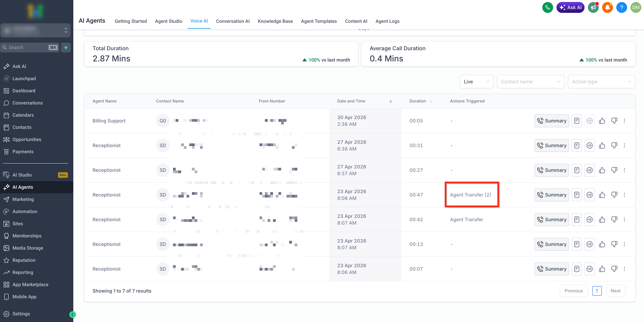Thumbs up the 00:07 Receptionist call
This screenshot has width=644, height=322.
click(602, 269)
